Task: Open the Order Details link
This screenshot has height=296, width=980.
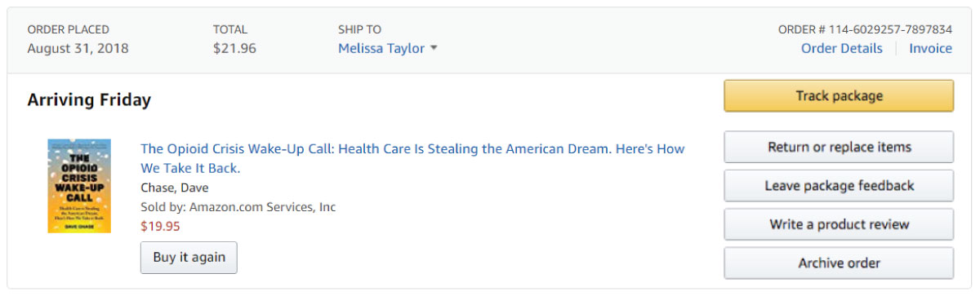Action: pyautogui.click(x=841, y=48)
